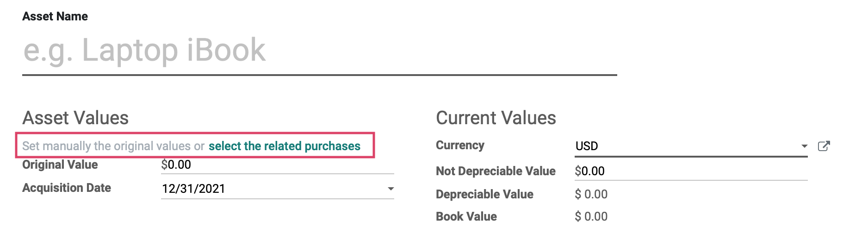Click the Not Depreciable Value label
Image resolution: width=868 pixels, height=241 pixels.
pyautogui.click(x=496, y=171)
